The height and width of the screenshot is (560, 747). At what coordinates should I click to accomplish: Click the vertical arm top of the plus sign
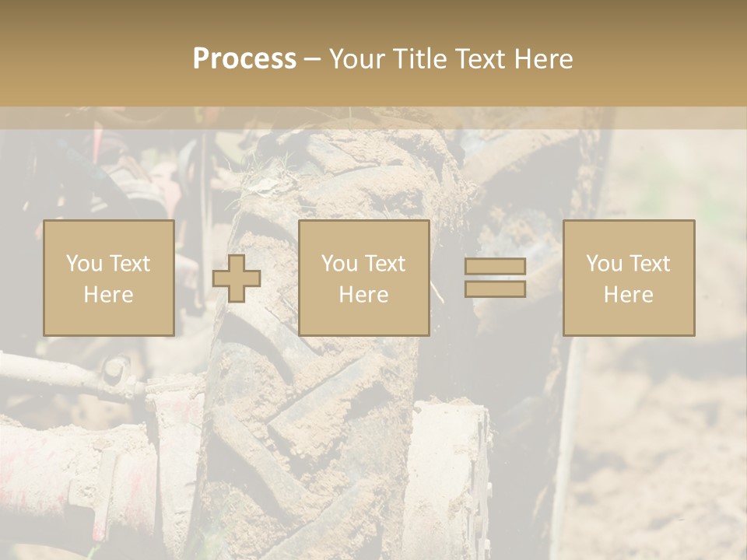pos(237,262)
